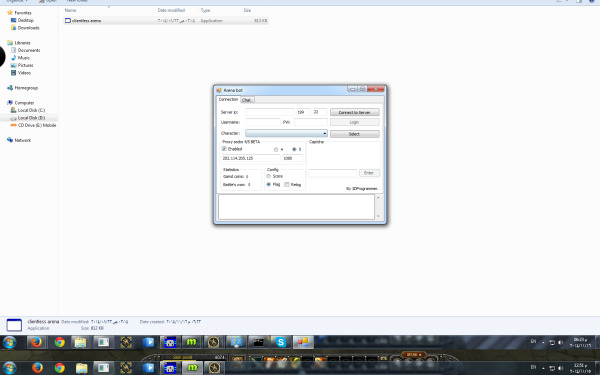Click the log area scroll up arrow
Viewport: 600px width, 375px height.
click(378, 197)
